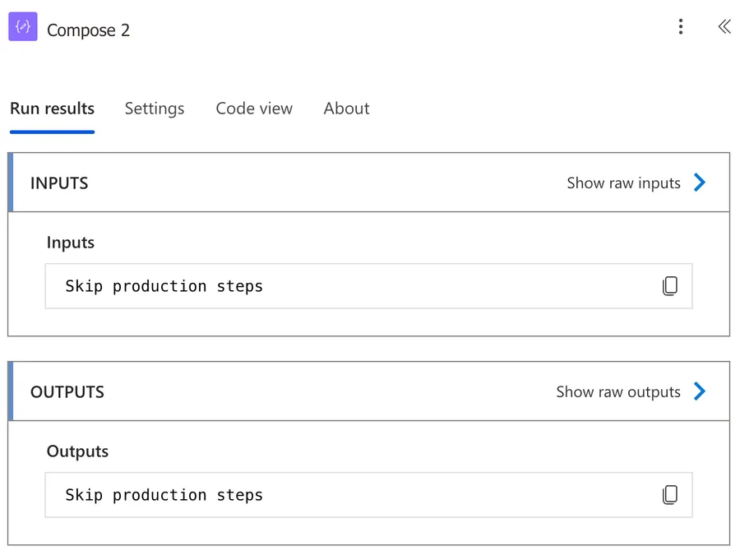This screenshot has height=560, width=740.
Task: Switch to the Run results tab
Action: [x=52, y=109]
